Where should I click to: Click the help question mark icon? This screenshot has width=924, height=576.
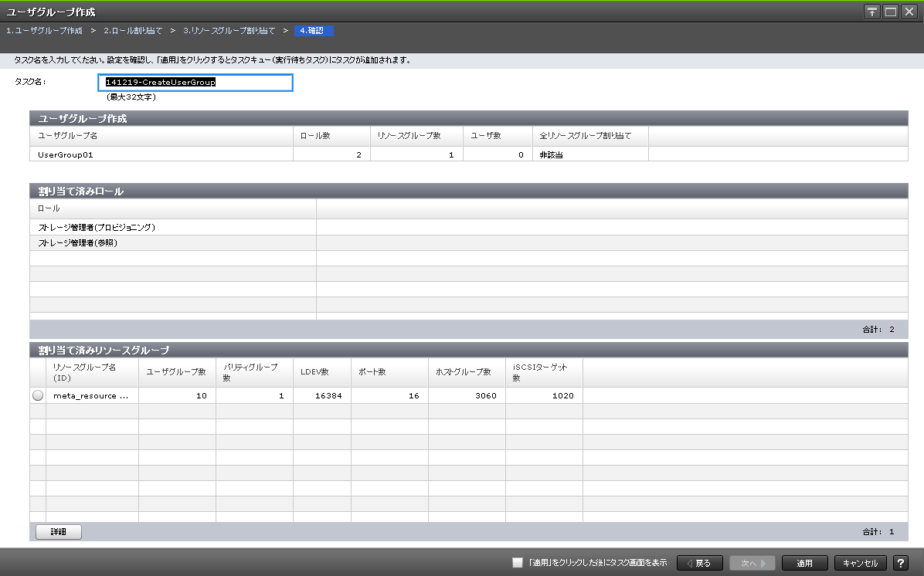[900, 563]
